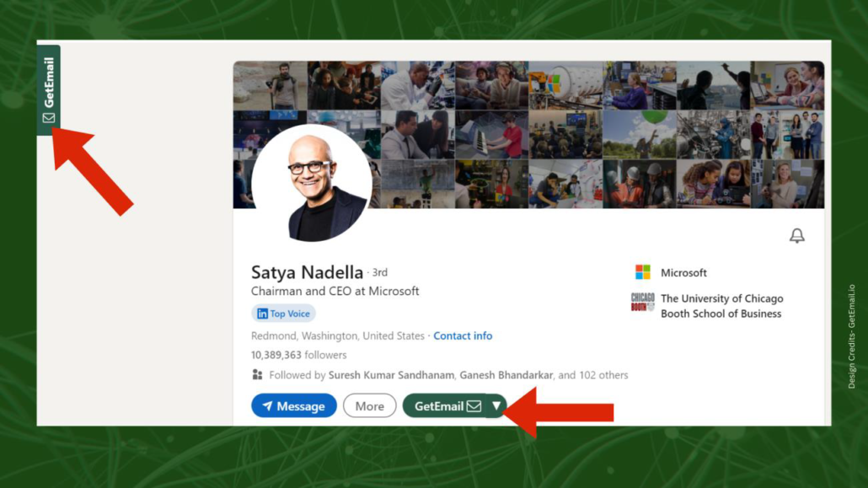
Task: Click the 10,389,363 followers count
Action: click(x=298, y=355)
